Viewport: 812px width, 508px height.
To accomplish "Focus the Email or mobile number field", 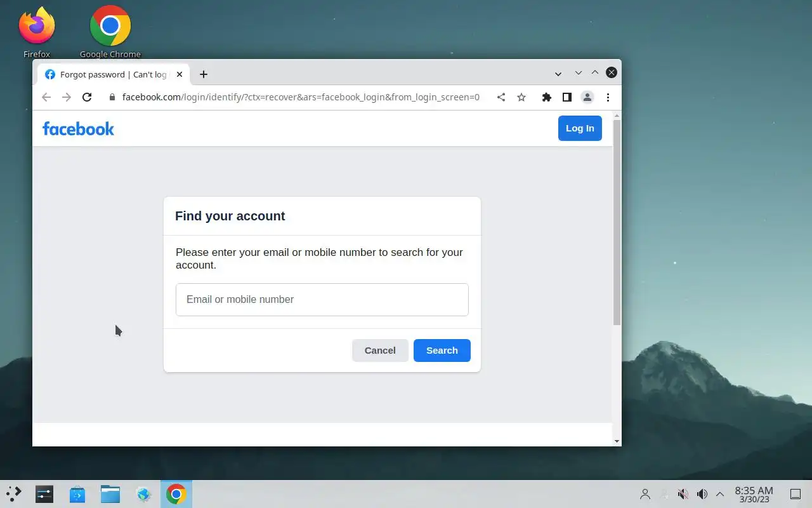I will [x=322, y=300].
